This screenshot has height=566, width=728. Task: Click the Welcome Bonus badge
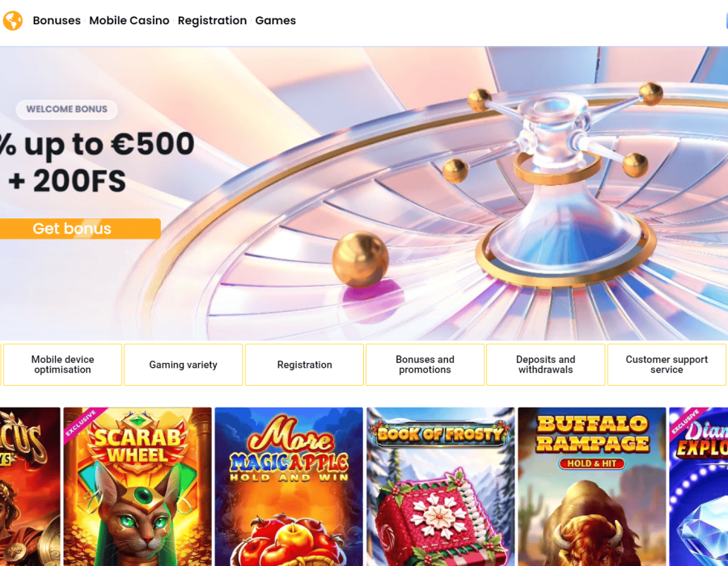click(x=66, y=109)
